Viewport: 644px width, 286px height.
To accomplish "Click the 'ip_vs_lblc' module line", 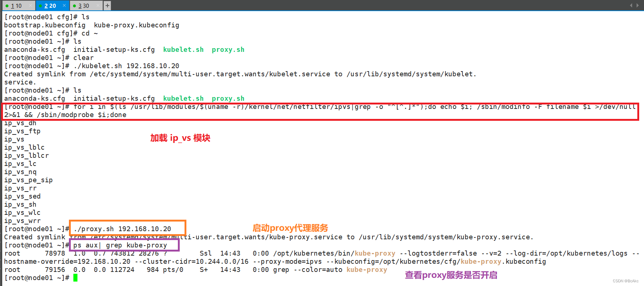I will pos(24,147).
